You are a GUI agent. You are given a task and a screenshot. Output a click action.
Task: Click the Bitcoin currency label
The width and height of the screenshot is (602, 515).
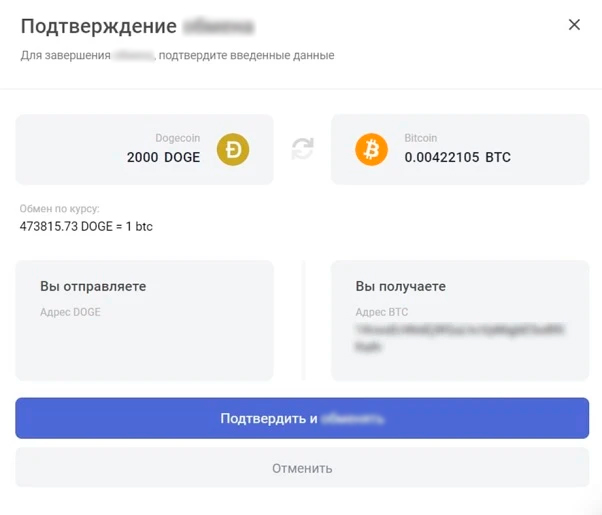(x=420, y=138)
